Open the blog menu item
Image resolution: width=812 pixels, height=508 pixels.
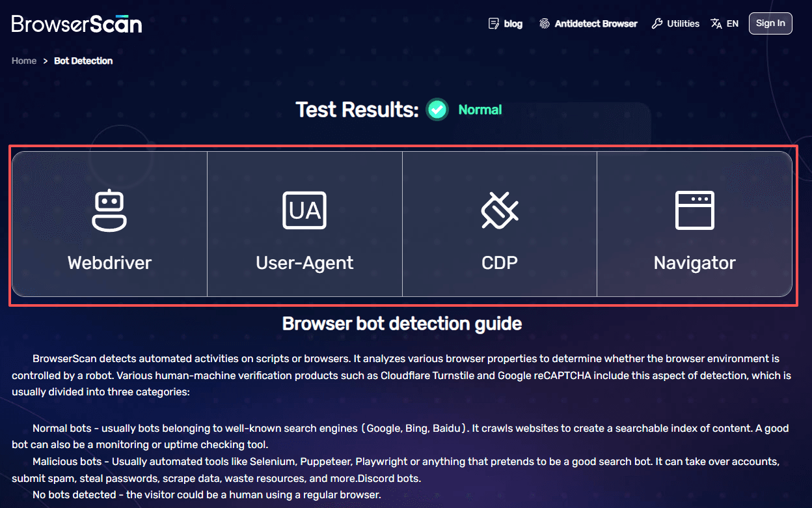pyautogui.click(x=513, y=23)
